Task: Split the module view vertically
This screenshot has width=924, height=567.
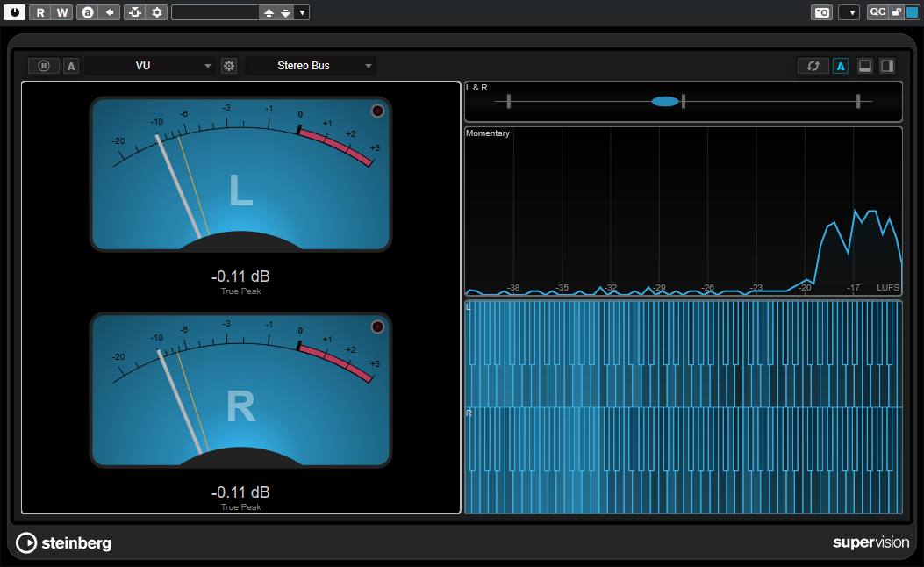Action: tap(887, 66)
